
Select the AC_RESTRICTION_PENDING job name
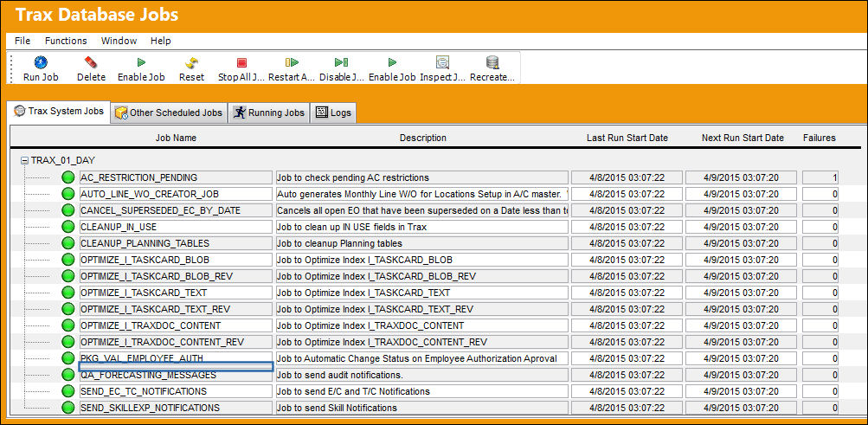[176, 177]
